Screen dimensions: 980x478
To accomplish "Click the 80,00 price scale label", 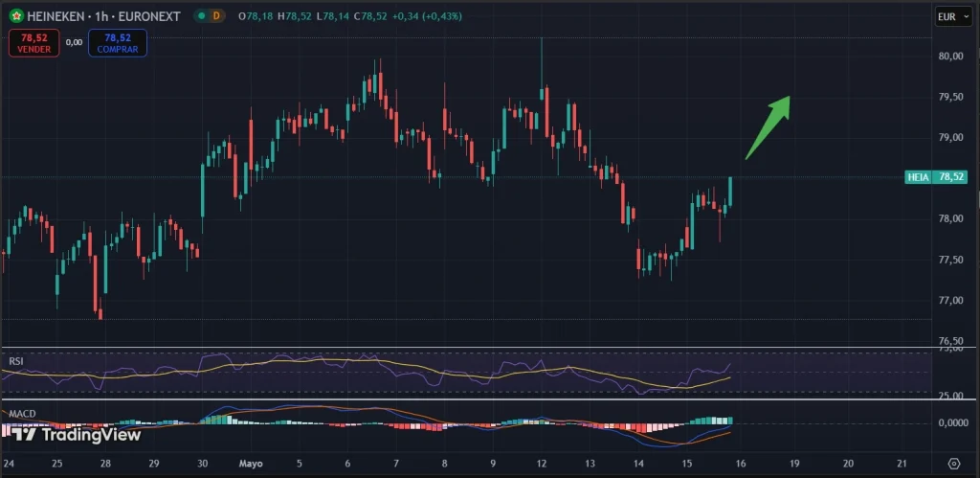I will (950, 57).
